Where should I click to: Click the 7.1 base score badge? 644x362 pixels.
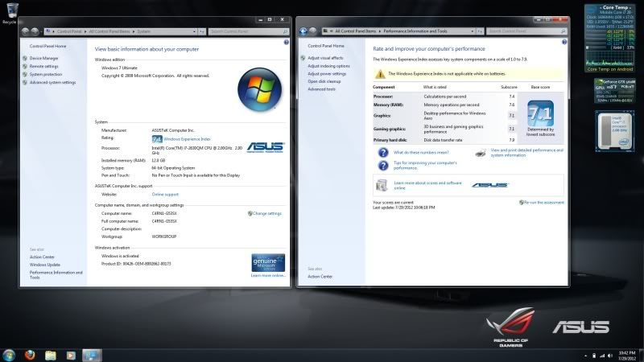[540, 113]
